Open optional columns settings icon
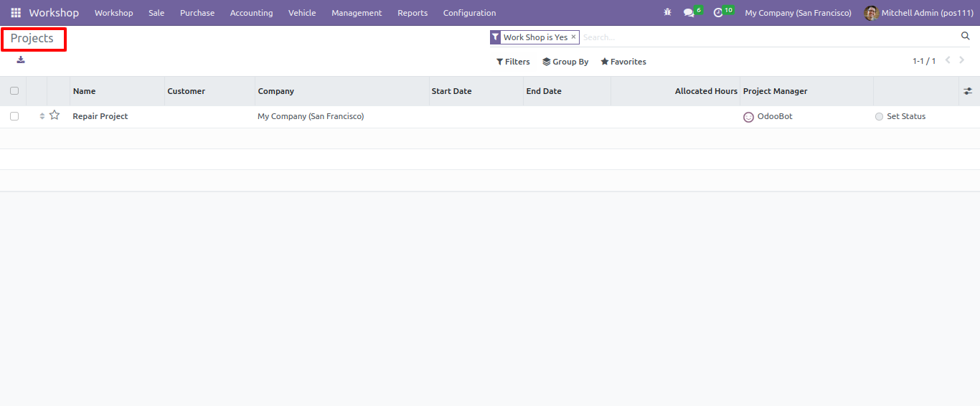Viewport: 980px width, 406px height. coord(968,91)
